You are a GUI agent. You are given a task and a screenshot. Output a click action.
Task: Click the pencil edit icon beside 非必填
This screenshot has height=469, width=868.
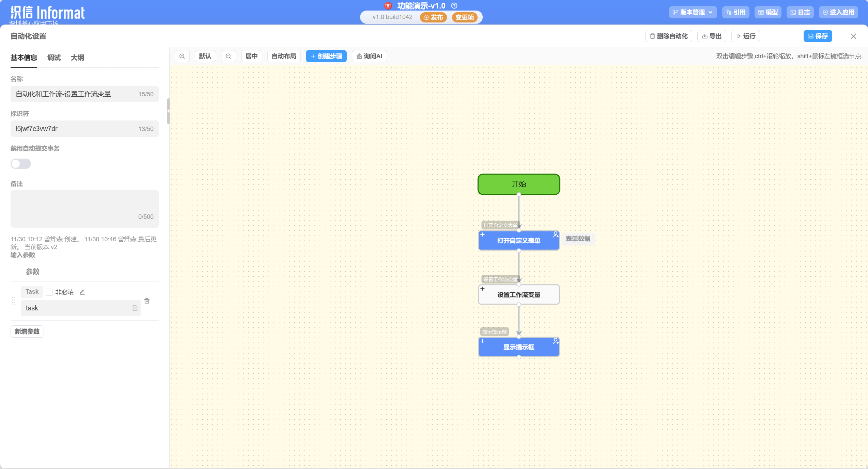click(82, 292)
